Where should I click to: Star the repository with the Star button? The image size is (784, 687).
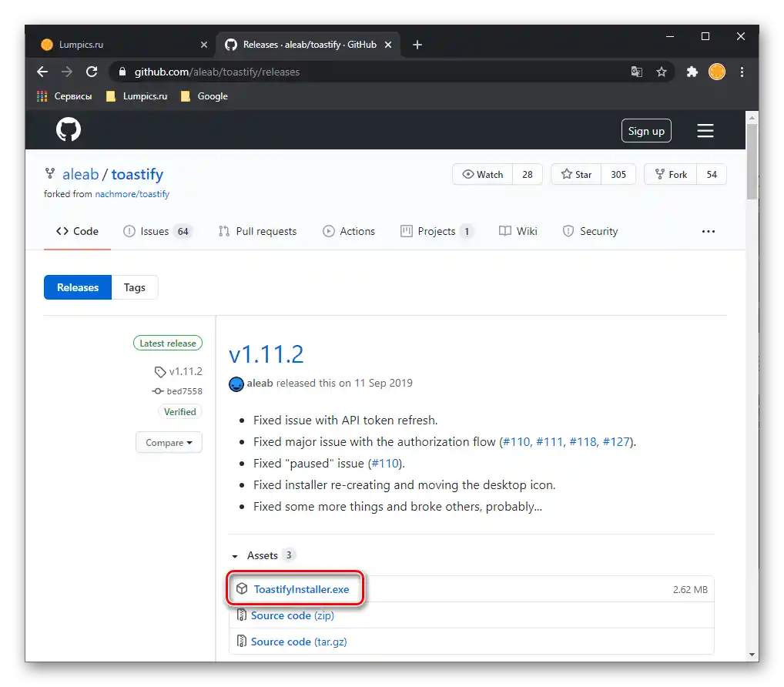(576, 175)
